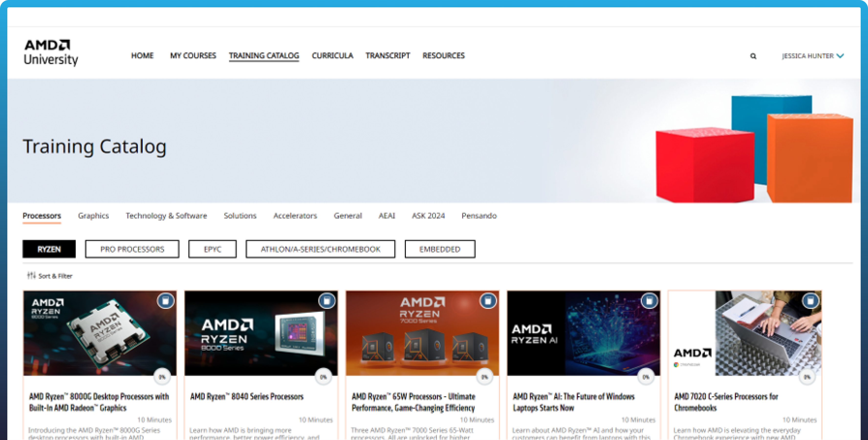868x440 pixels.
Task: Click 'Learn about AMD Ryzen AI' description
Action: click(581, 434)
